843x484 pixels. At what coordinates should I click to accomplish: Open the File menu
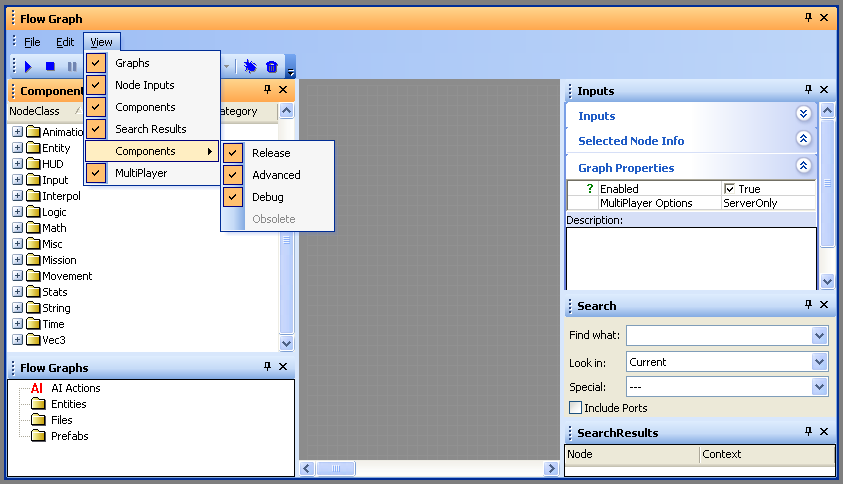32,42
